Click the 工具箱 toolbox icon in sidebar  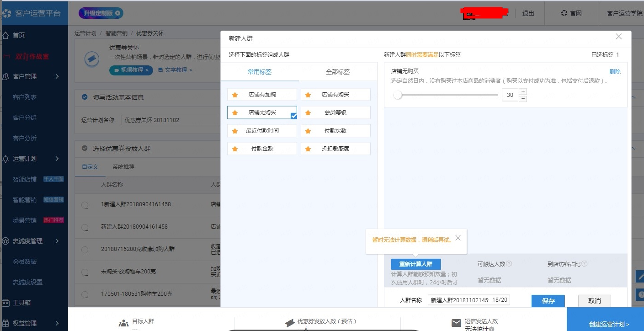6,303
